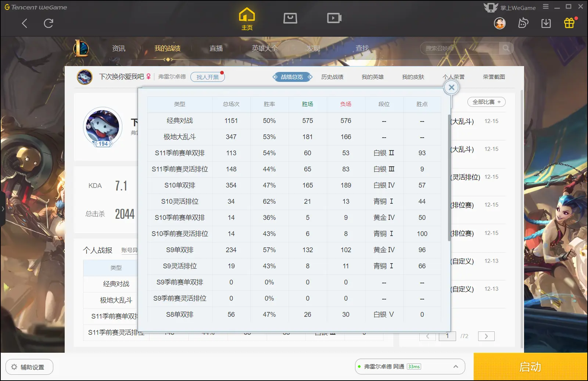Expand the 弗雷尔卓德 网通 server selector

pyautogui.click(x=410, y=367)
